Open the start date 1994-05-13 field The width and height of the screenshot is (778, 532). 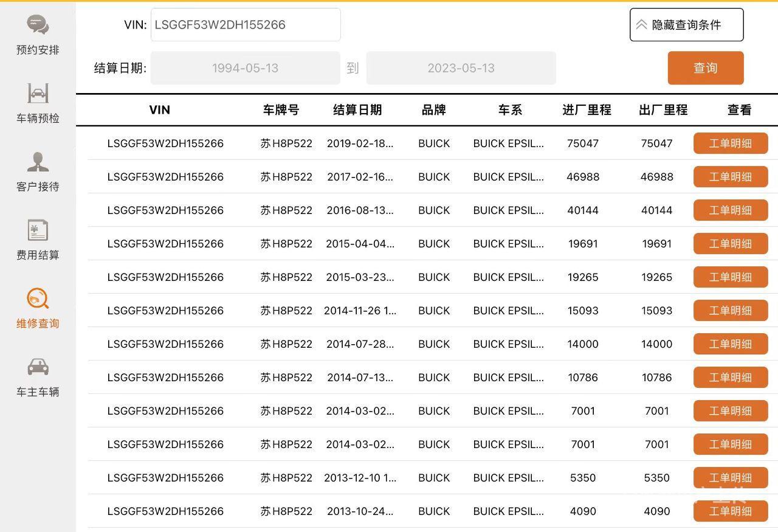pyautogui.click(x=246, y=68)
